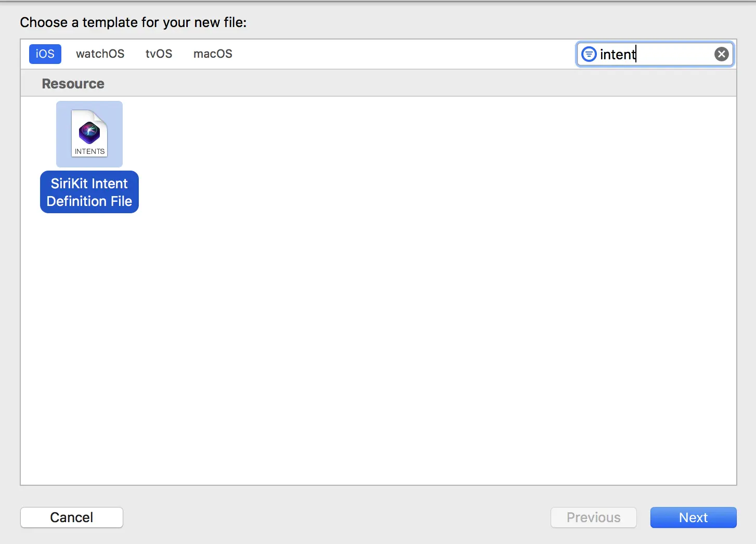Clear the search text with X button
This screenshot has width=756, height=544.
[721, 54]
